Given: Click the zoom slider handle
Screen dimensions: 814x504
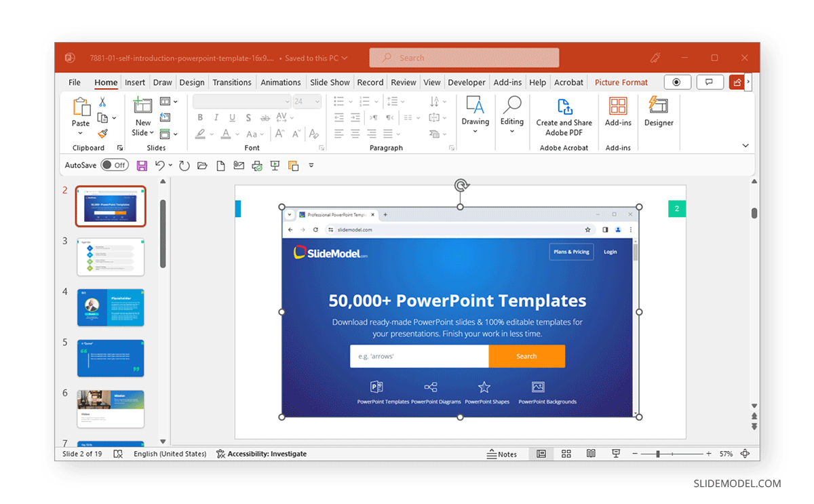Looking at the screenshot, I should point(658,454).
